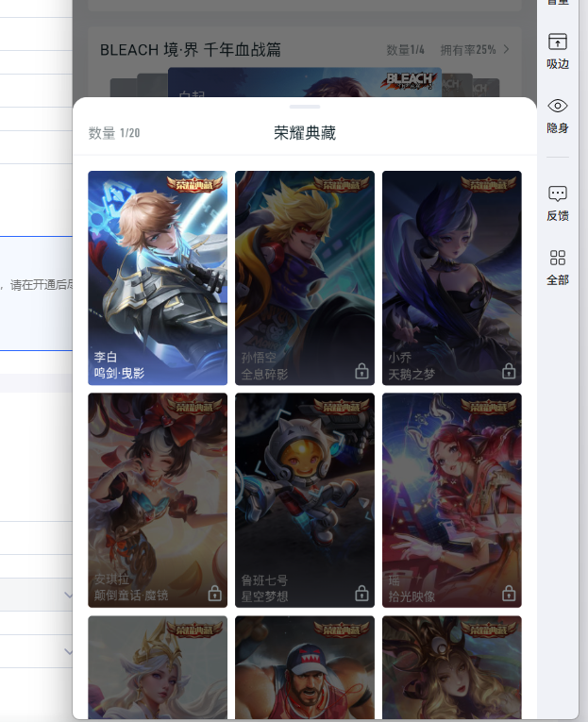This screenshot has height=722, width=588.
Task: Click the lock icon on 瑶 拾光映像 card
Action: (509, 593)
